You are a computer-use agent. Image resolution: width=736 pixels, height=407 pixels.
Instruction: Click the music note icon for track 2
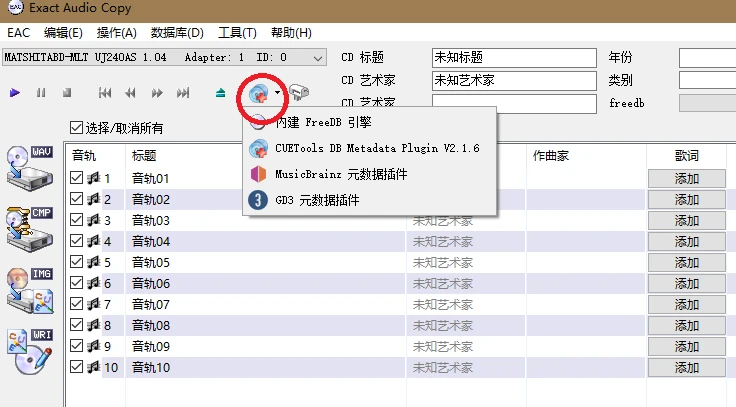click(x=93, y=199)
